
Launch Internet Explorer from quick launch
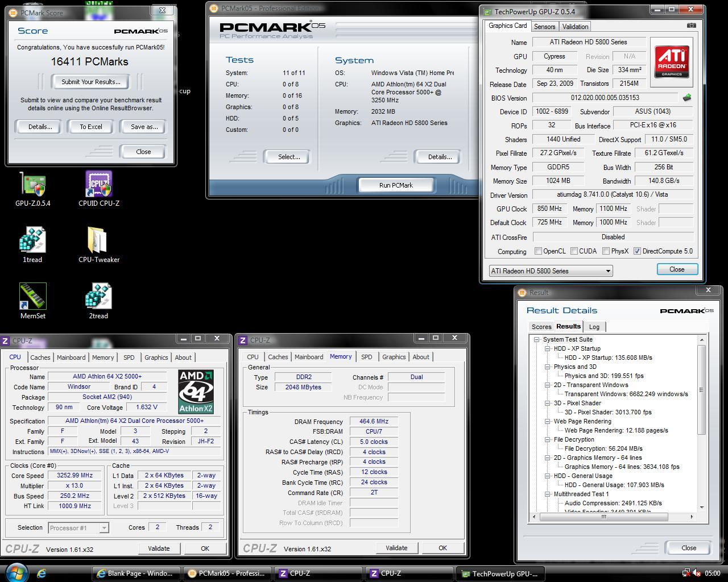coord(42,573)
